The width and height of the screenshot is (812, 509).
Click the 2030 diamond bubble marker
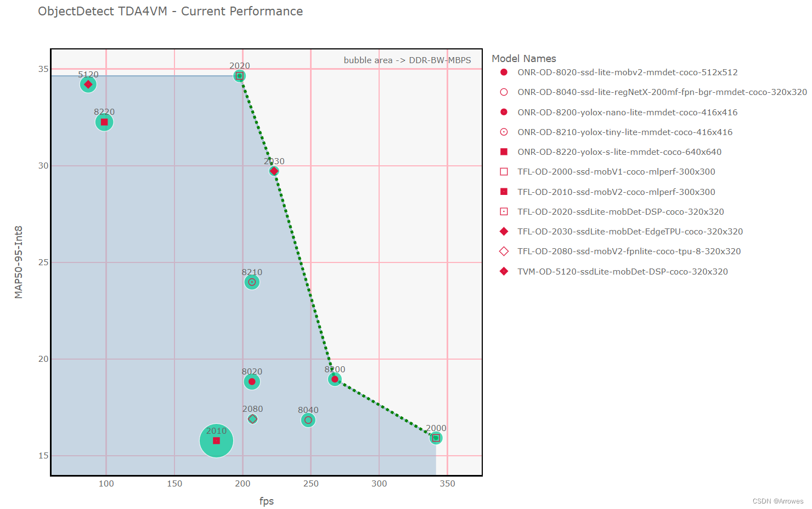click(x=274, y=171)
